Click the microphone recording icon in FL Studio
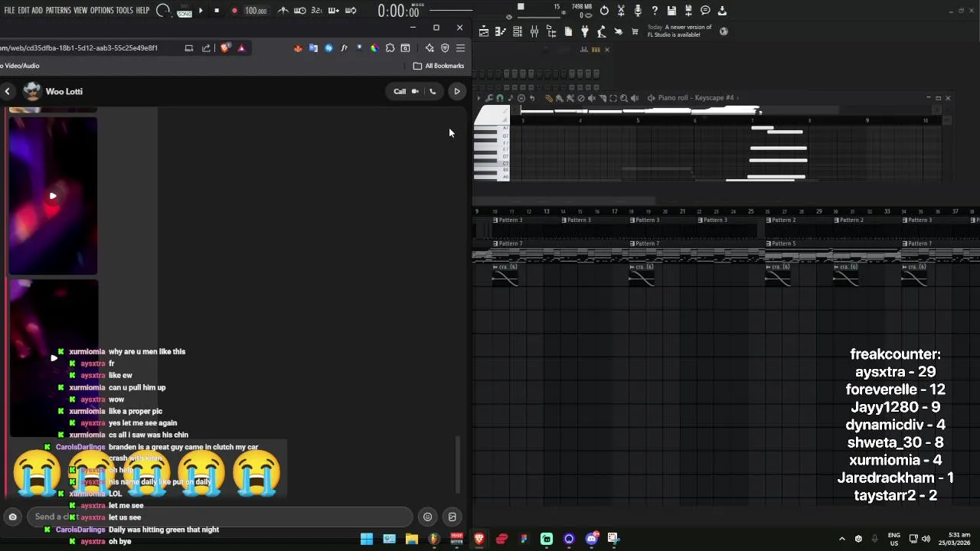This screenshot has height=551, width=980. point(638,11)
